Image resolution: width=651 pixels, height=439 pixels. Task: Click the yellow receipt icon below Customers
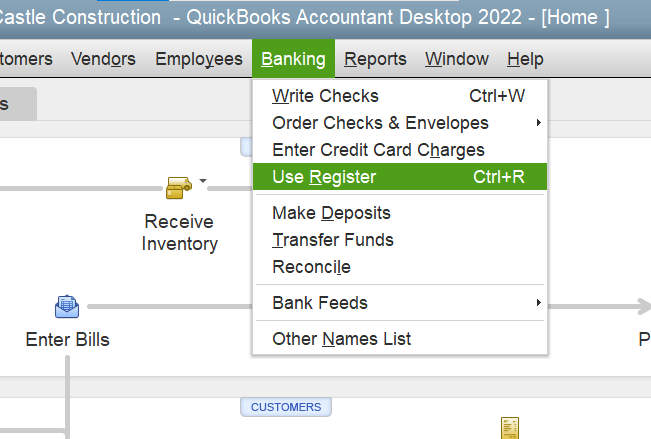510,428
